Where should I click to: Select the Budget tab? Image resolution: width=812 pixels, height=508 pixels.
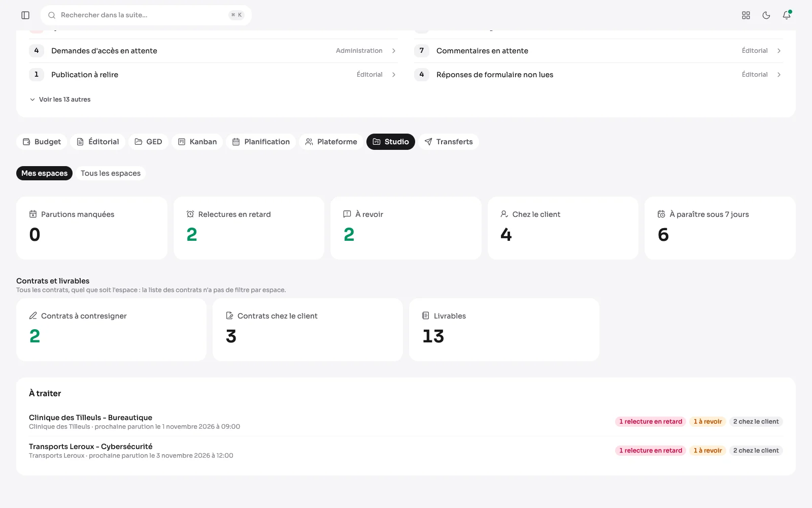[x=42, y=142]
